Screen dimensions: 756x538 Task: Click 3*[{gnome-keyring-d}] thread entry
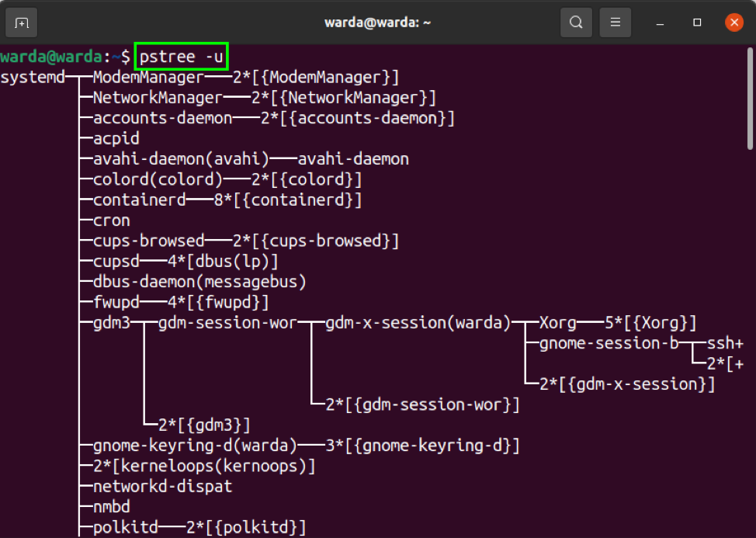click(x=423, y=446)
